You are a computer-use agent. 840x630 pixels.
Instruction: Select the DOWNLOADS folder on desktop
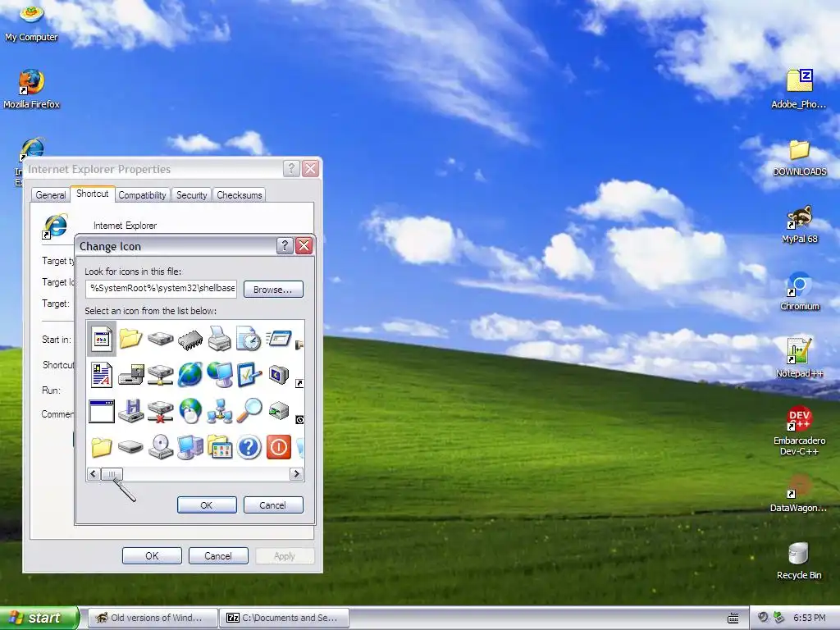coord(799,157)
